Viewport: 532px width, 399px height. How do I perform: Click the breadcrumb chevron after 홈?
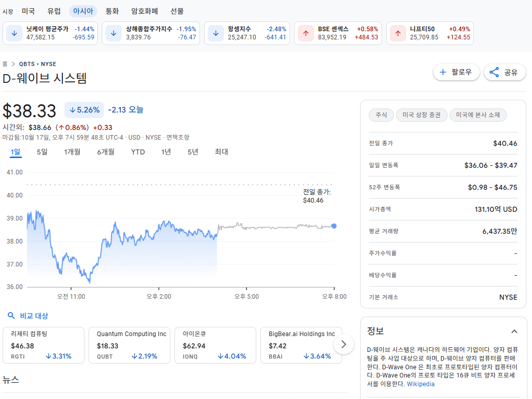13,64
